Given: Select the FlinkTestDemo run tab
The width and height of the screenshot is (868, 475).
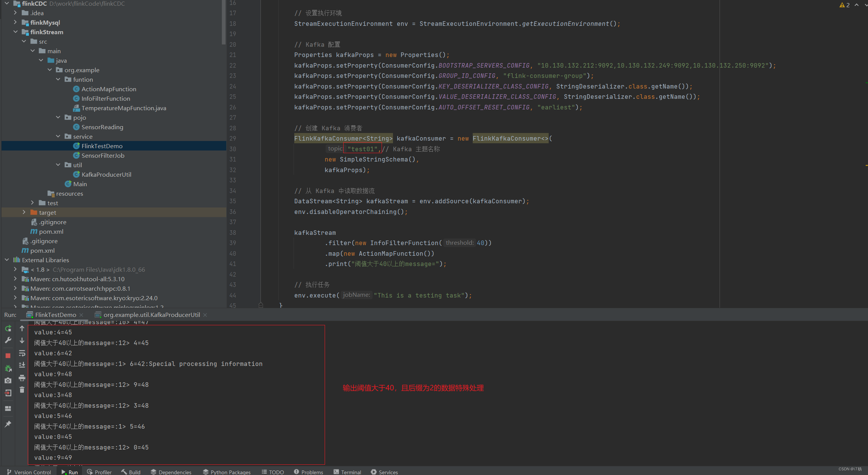Looking at the screenshot, I should click(55, 315).
